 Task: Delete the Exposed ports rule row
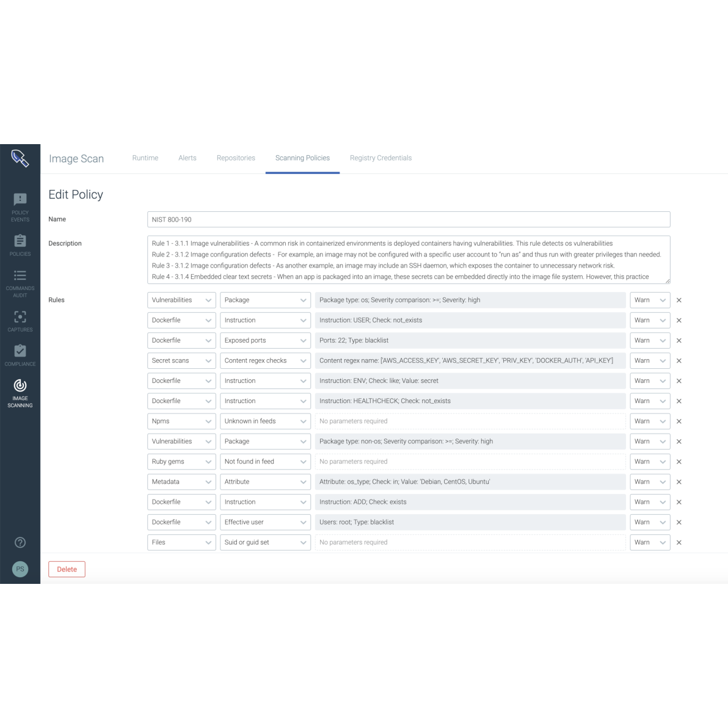(679, 341)
